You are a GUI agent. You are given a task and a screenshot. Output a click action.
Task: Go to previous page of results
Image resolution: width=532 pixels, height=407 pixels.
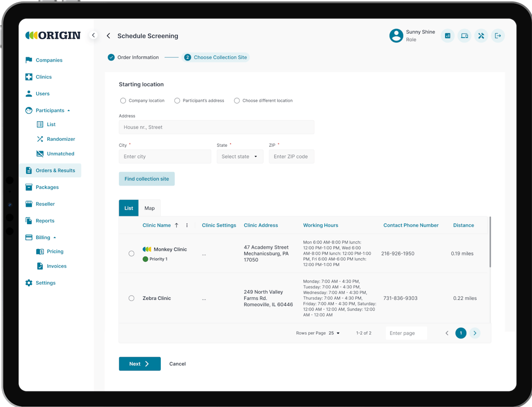pos(447,333)
